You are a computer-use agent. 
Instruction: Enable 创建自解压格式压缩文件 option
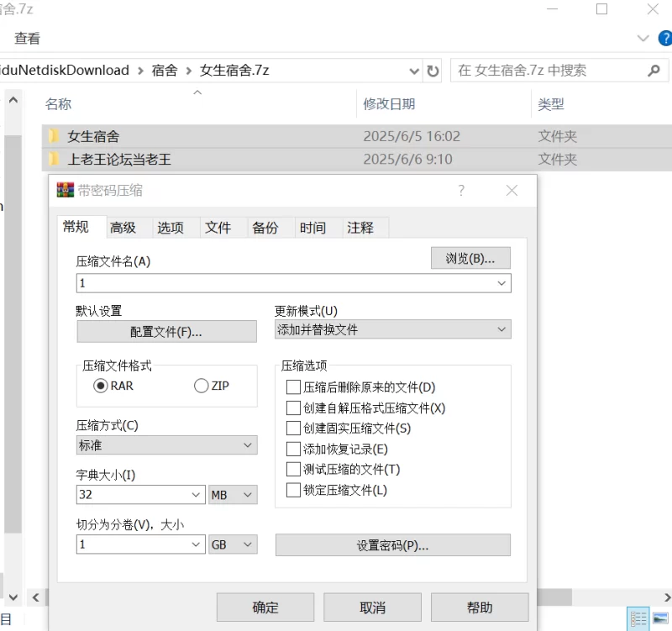point(293,408)
